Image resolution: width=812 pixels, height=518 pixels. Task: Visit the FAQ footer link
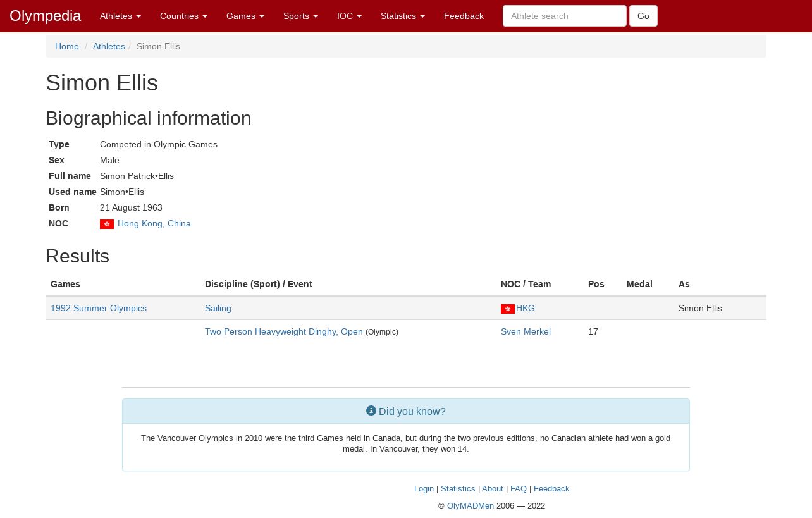click(x=519, y=489)
